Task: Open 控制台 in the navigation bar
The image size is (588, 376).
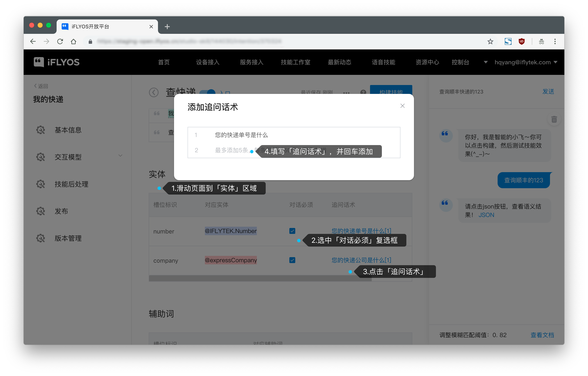Action: pyautogui.click(x=460, y=62)
